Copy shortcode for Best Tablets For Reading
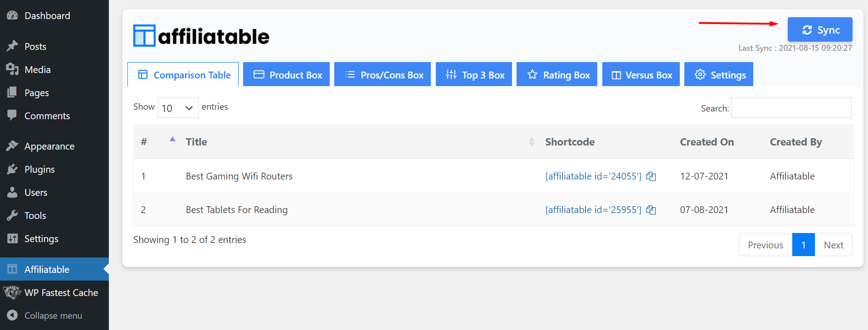This screenshot has width=868, height=330. tap(651, 210)
